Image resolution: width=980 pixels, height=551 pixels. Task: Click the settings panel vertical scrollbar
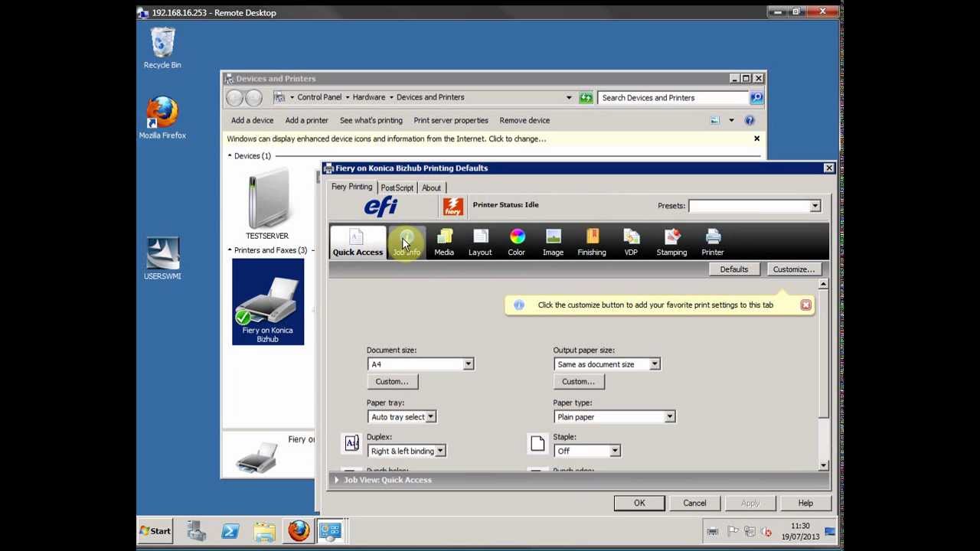(823, 375)
